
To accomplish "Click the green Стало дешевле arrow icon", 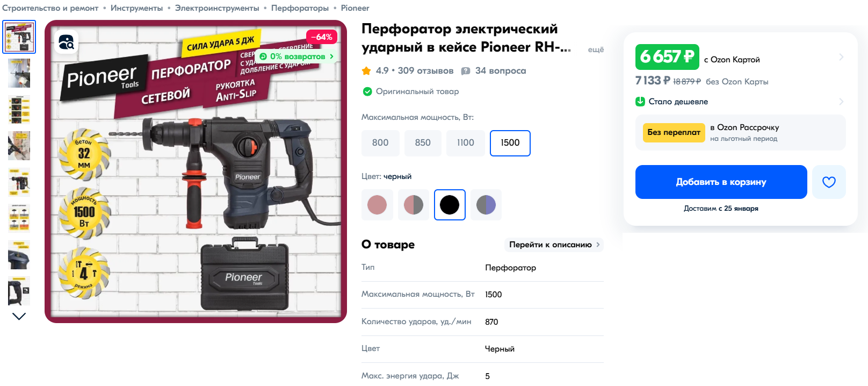I will point(640,102).
